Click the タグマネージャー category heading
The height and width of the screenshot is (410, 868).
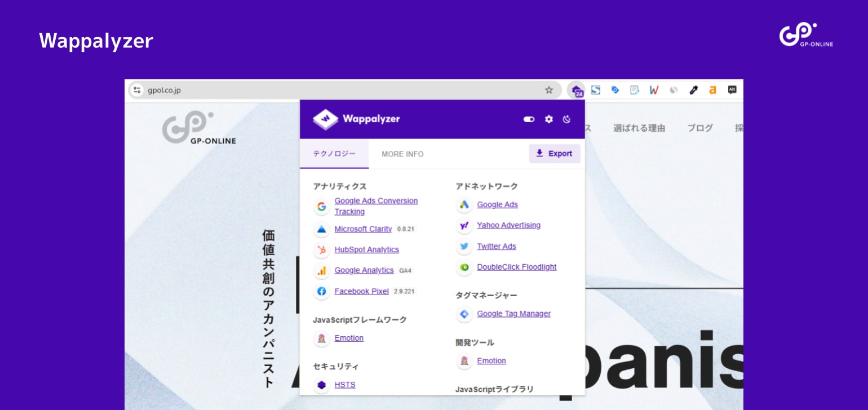coord(486,296)
